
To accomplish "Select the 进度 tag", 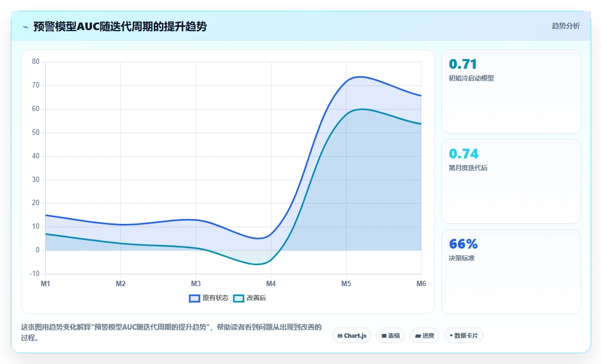I will pos(425,336).
